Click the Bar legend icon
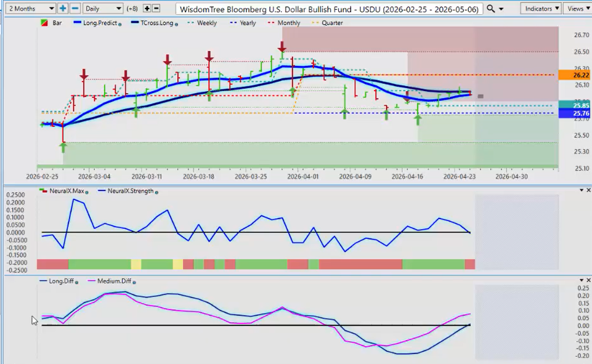Viewport: 592px width, 364px height. 43,23
